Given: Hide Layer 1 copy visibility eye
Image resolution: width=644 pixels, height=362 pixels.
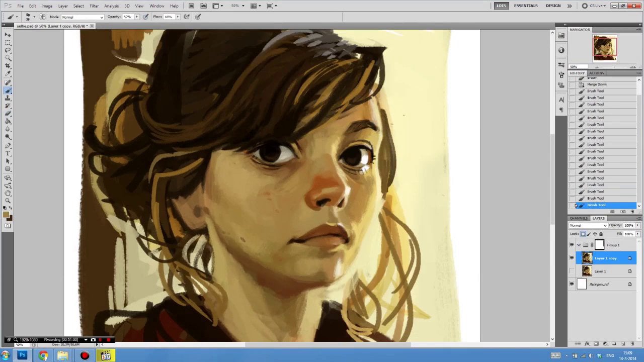Looking at the screenshot, I should (572, 258).
